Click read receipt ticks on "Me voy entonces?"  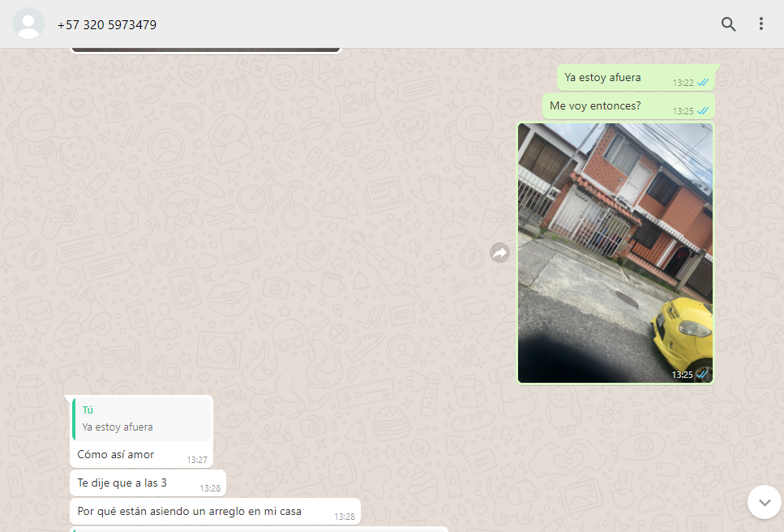pyautogui.click(x=703, y=111)
